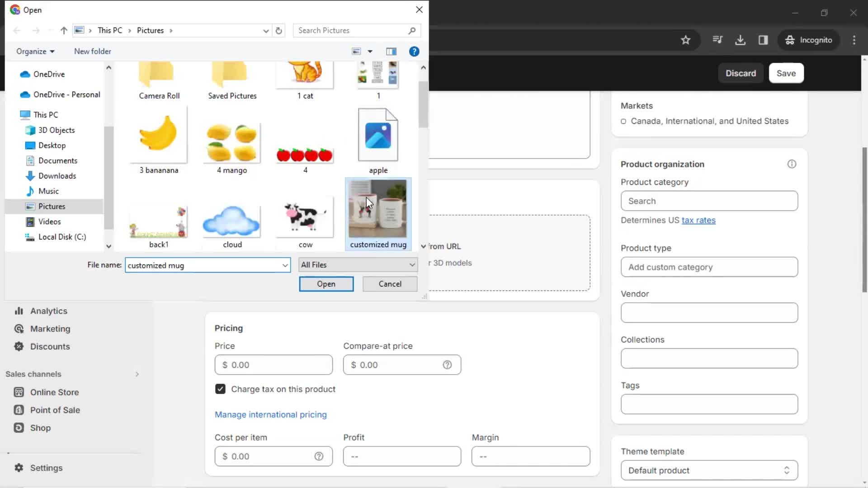Click the Back navigation arrow icon

pyautogui.click(x=17, y=30)
